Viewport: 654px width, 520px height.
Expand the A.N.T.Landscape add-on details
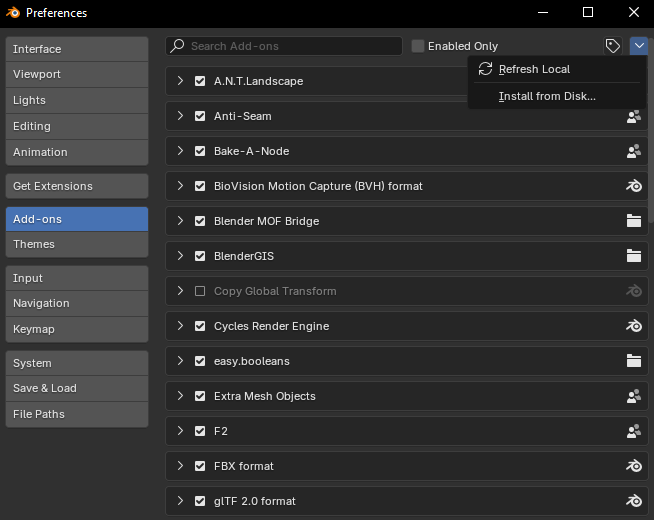coord(180,81)
